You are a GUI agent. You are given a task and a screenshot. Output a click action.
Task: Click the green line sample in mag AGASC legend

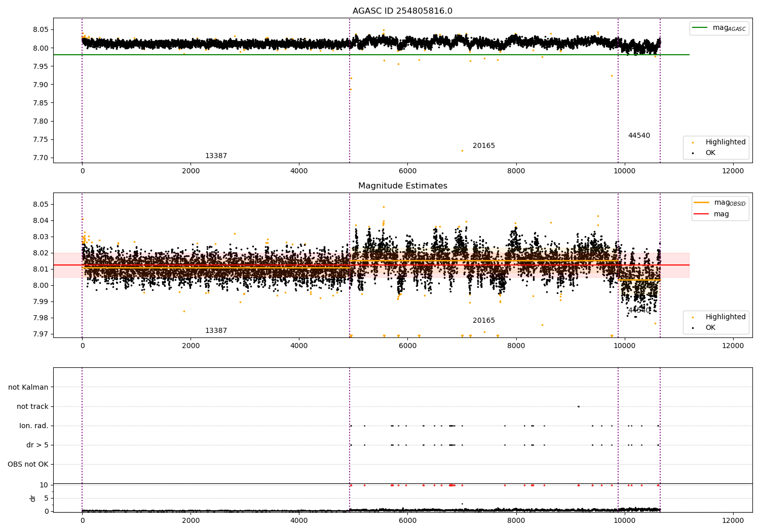pos(700,27)
